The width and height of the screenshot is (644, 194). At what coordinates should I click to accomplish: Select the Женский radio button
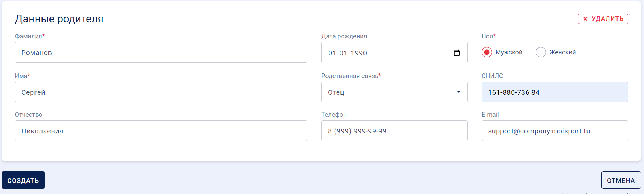point(541,52)
